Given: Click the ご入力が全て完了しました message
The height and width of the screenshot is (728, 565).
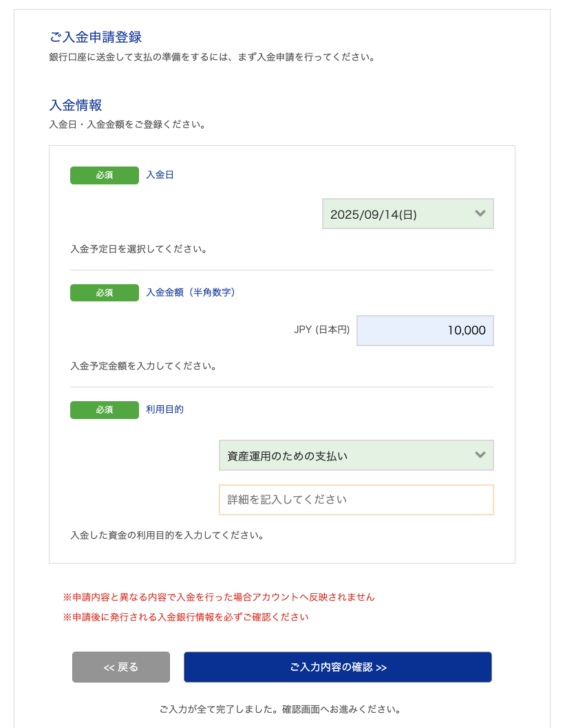Looking at the screenshot, I should point(280,709).
